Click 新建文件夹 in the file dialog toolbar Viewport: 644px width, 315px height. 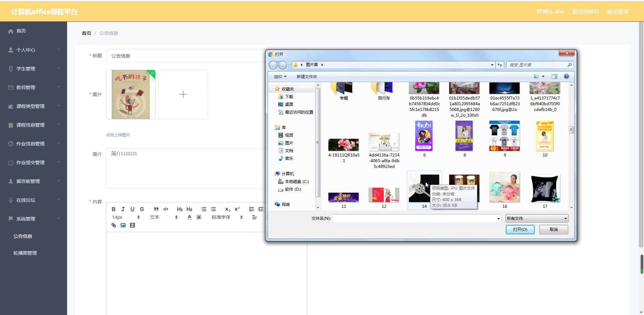tap(306, 76)
